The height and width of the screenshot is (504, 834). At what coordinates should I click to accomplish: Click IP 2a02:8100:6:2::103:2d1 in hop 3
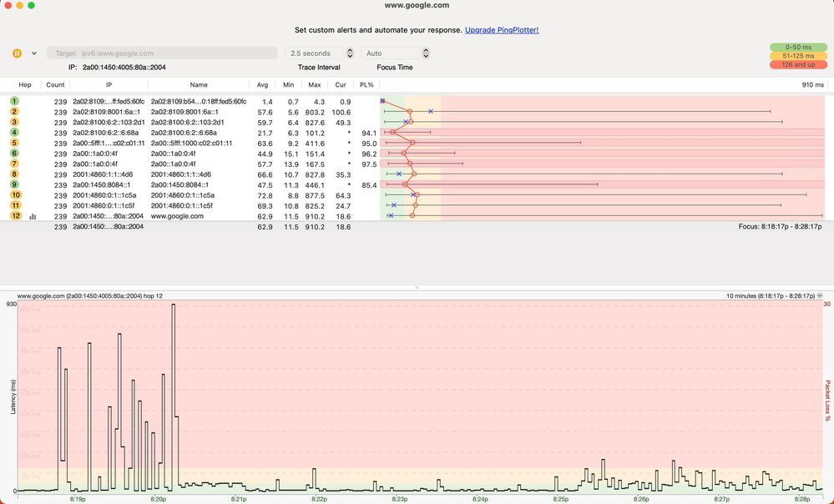click(109, 123)
